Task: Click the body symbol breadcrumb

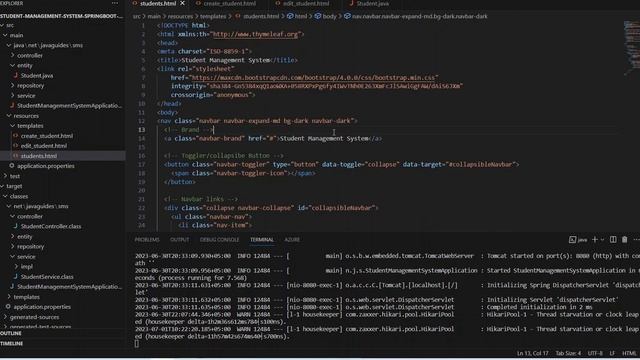Action: click(329, 16)
